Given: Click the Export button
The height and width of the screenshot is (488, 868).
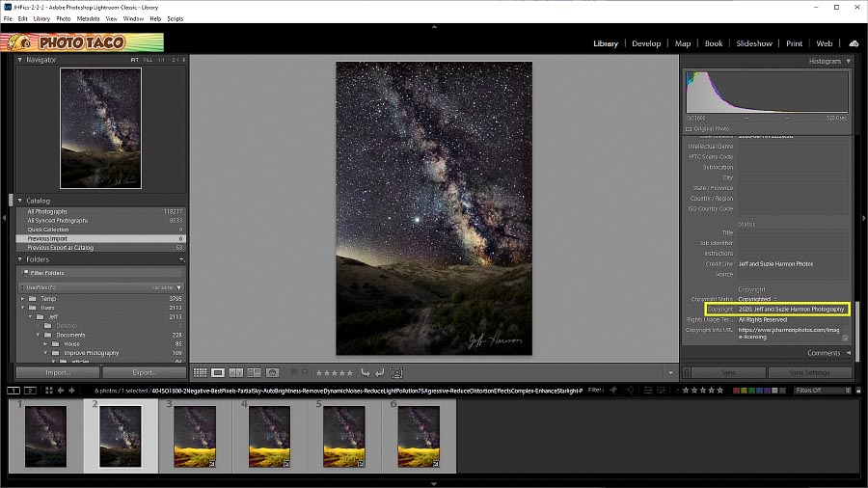Looking at the screenshot, I should [x=145, y=372].
